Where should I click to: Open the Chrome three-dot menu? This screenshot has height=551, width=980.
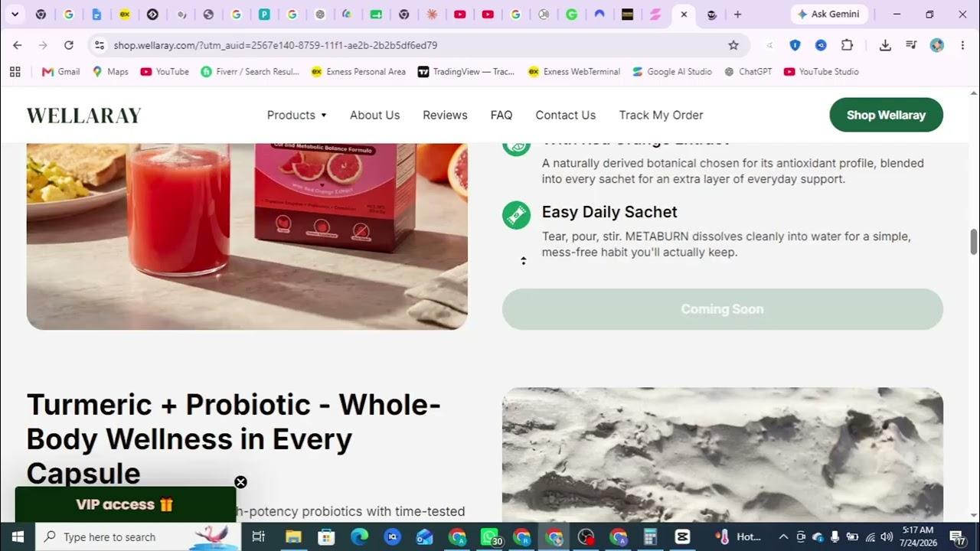point(962,45)
